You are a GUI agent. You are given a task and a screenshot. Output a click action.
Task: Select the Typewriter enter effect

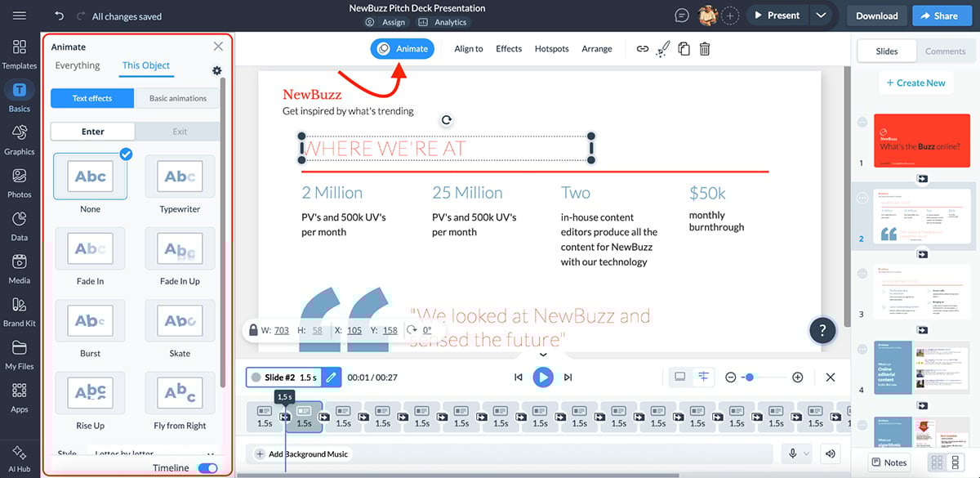(x=179, y=176)
